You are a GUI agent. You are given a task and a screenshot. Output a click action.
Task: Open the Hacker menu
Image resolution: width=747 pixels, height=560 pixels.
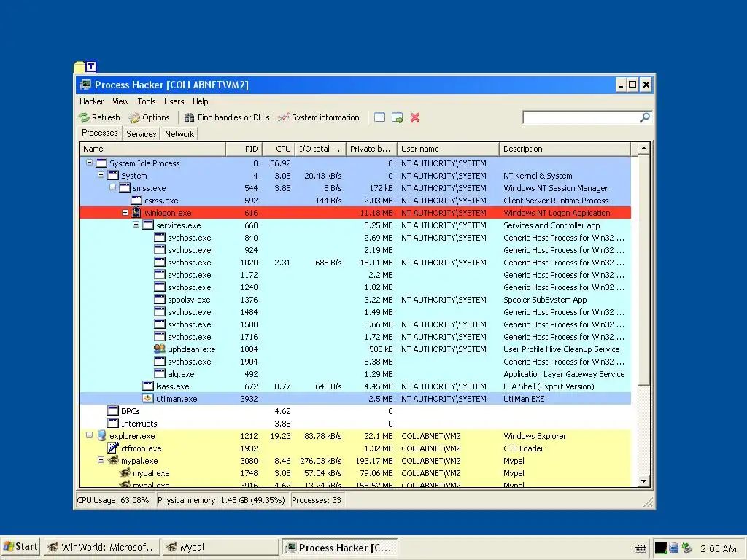pos(91,101)
